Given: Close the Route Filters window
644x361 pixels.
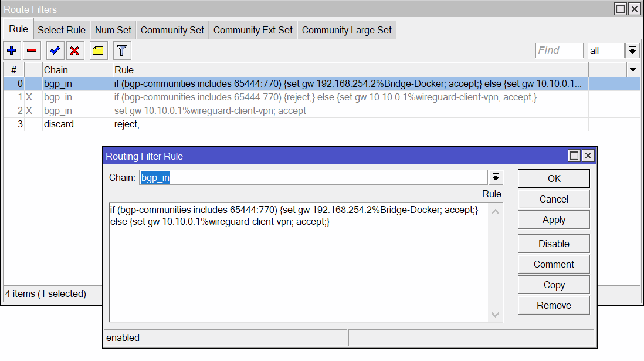Looking at the screenshot, I should [635, 9].
